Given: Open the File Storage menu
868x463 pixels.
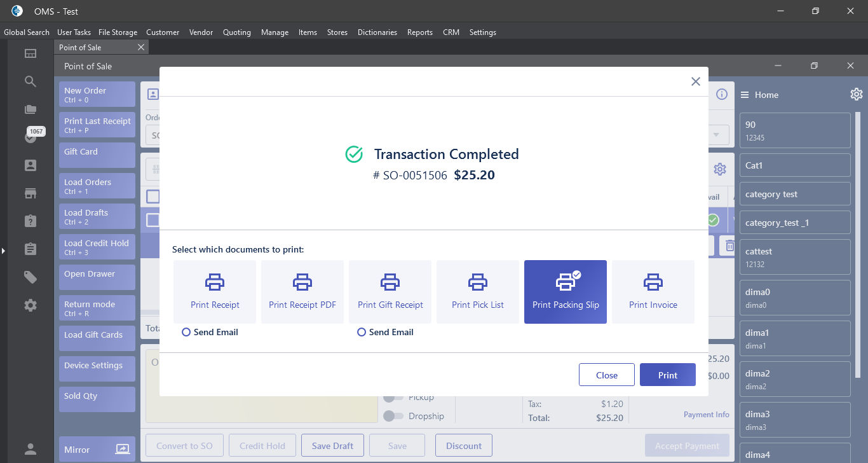Looking at the screenshot, I should (118, 32).
